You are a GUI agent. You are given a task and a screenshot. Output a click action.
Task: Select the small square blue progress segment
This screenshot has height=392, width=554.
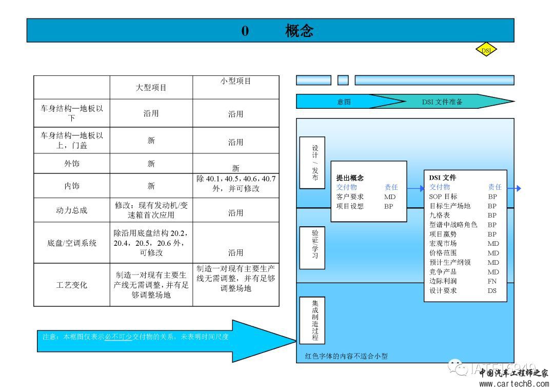(x=343, y=80)
